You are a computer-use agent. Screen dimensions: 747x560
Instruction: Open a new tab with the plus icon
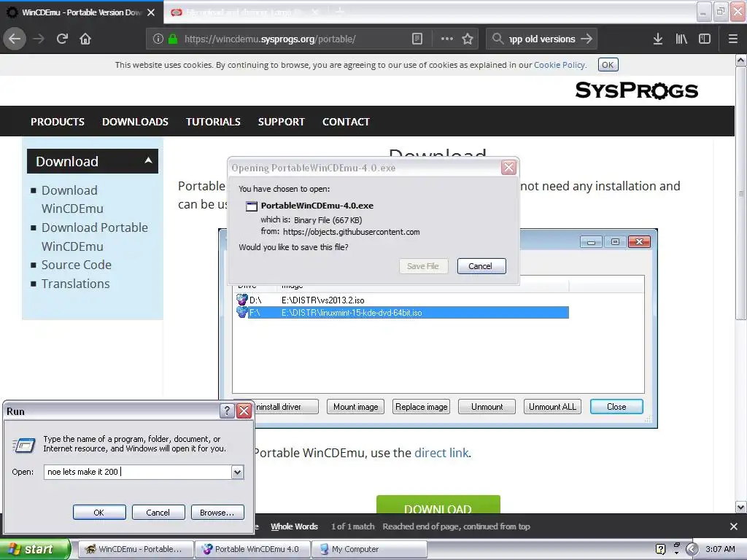[339, 12]
